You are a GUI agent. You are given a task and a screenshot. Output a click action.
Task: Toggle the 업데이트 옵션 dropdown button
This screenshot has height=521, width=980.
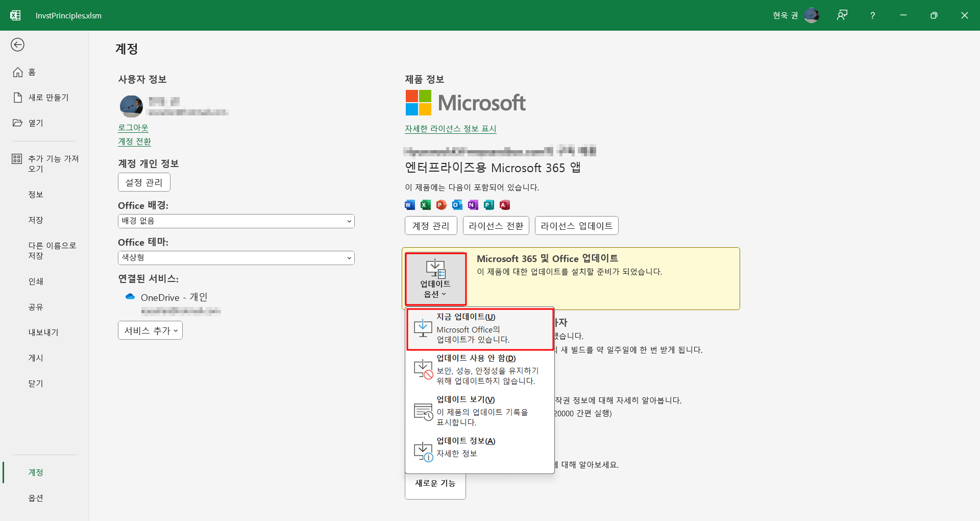click(435, 279)
